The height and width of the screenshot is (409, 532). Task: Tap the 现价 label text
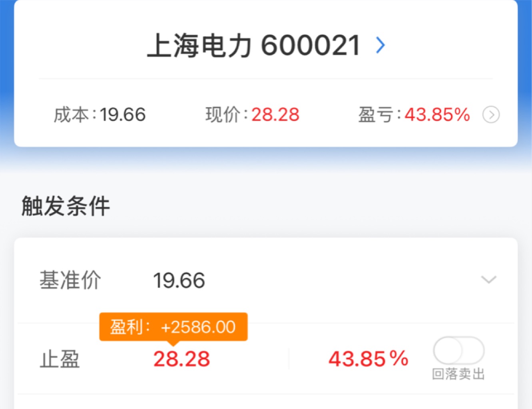pyautogui.click(x=223, y=115)
